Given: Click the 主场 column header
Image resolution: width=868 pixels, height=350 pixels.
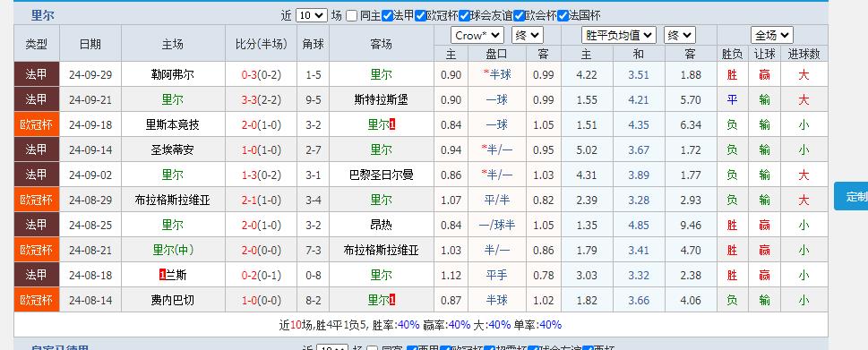Looking at the screenshot, I should tap(173, 44).
